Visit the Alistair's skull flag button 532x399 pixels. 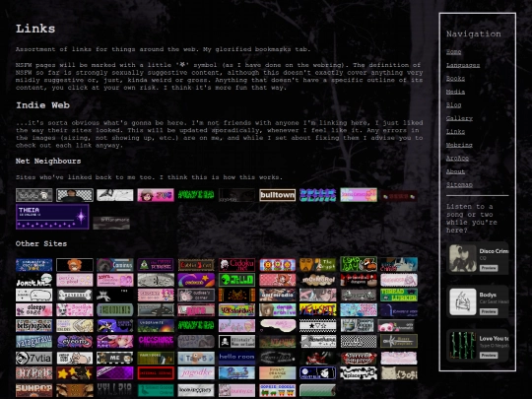(x=236, y=341)
